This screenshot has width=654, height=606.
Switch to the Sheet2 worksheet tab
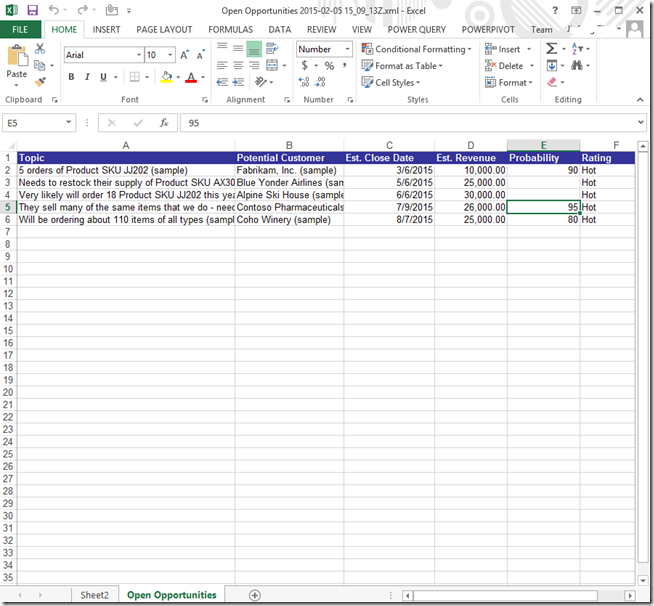click(x=94, y=595)
